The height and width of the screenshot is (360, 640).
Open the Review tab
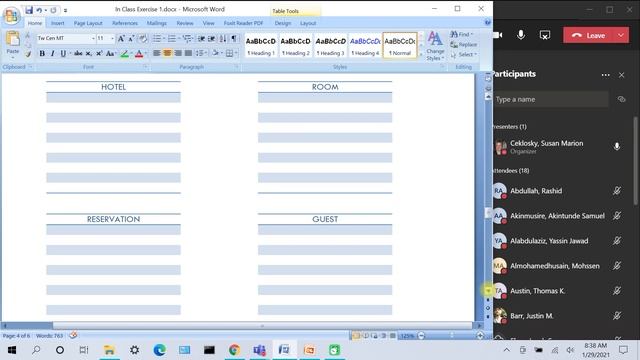(185, 23)
